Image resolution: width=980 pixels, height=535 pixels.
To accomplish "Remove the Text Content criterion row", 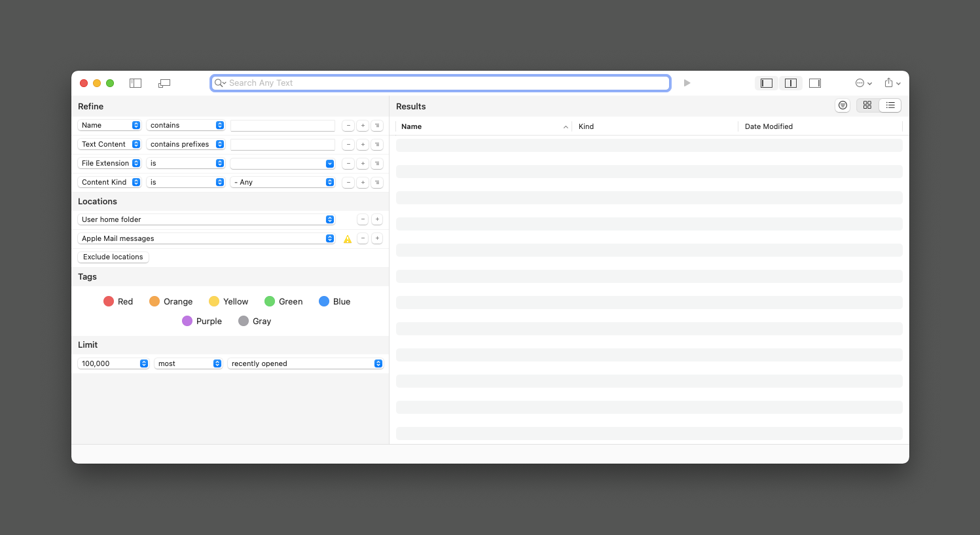I will click(348, 144).
